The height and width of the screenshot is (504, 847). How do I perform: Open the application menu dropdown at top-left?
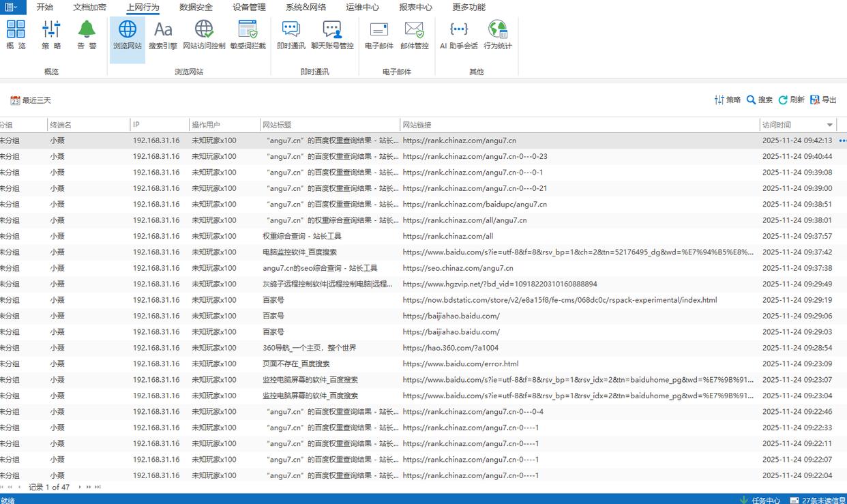pos(12,7)
